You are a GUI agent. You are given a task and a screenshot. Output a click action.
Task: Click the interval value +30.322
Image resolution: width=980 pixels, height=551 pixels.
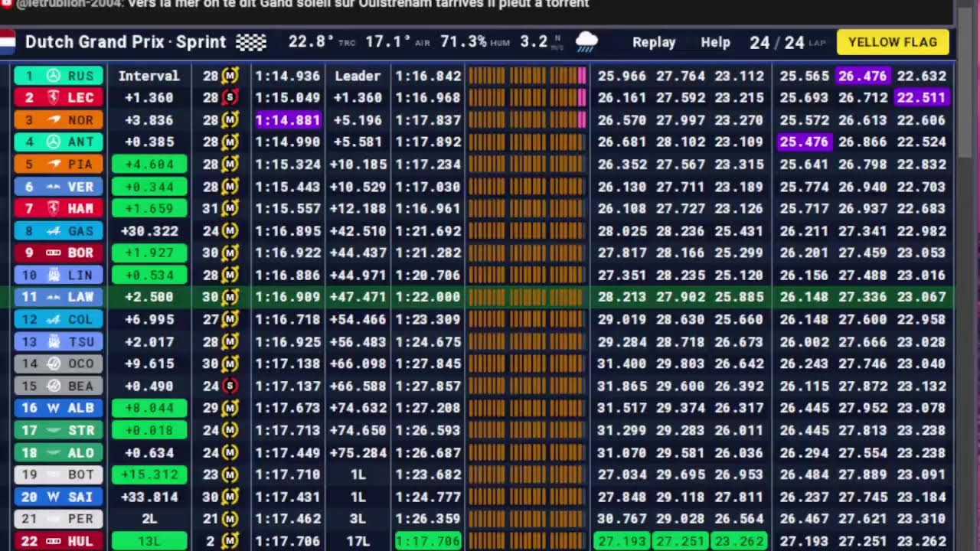point(149,230)
